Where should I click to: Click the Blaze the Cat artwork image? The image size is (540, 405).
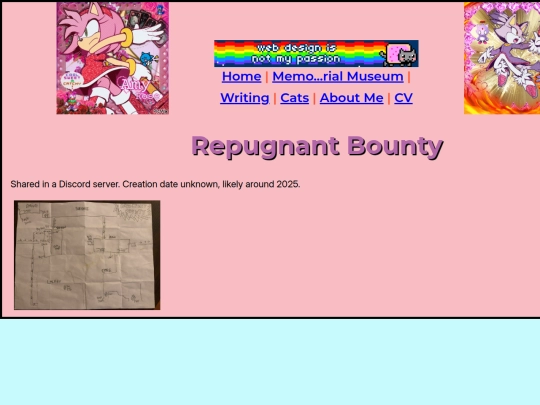pos(502,58)
